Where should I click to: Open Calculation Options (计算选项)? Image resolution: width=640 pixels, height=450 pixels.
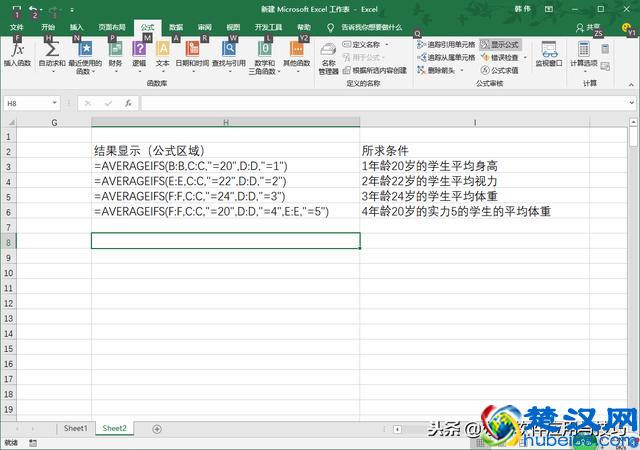(x=584, y=56)
